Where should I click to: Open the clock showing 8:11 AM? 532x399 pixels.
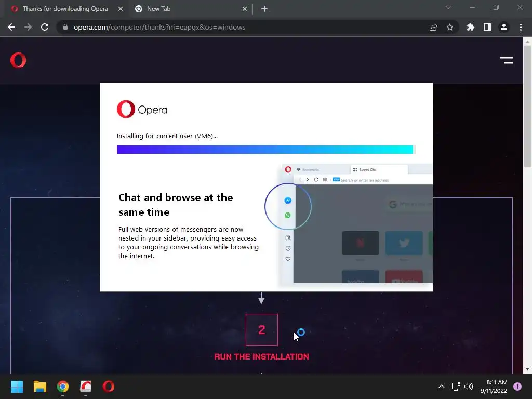click(494, 387)
